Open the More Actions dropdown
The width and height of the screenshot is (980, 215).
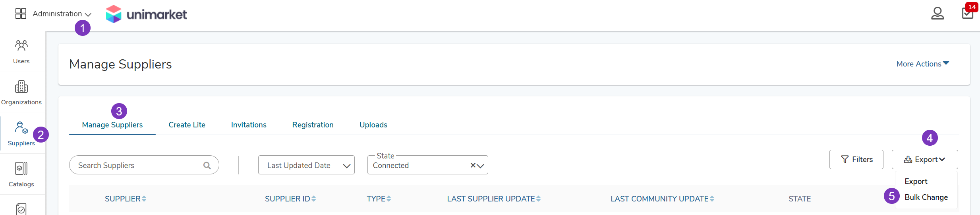click(922, 64)
